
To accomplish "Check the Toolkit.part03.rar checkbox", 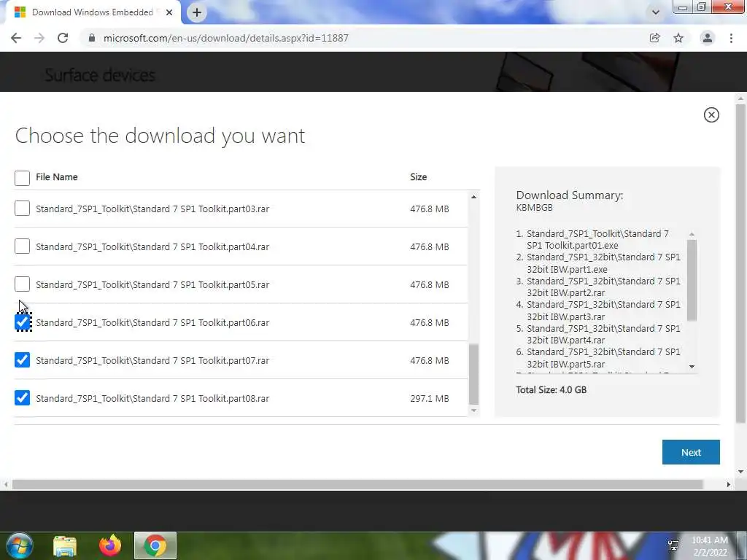I will (x=22, y=208).
